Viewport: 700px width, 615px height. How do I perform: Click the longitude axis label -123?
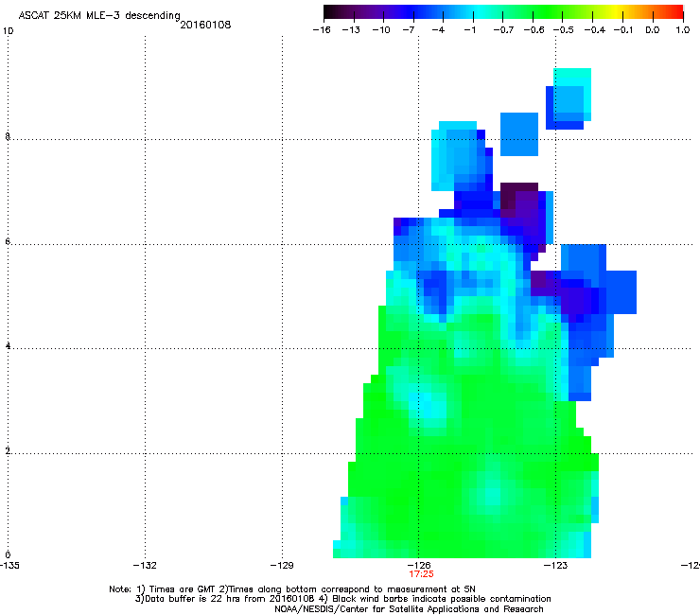(x=556, y=566)
